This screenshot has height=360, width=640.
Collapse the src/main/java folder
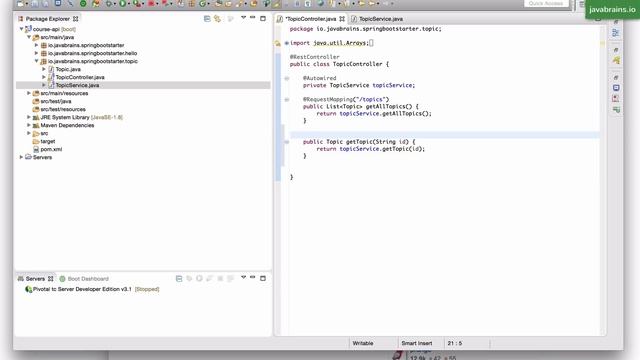[29, 37]
